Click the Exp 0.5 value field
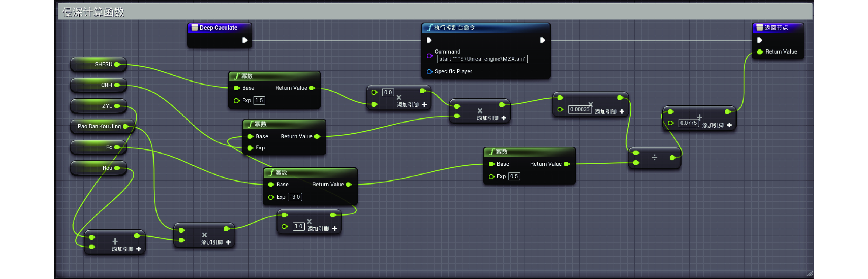The width and height of the screenshot is (868, 279). coord(514,177)
